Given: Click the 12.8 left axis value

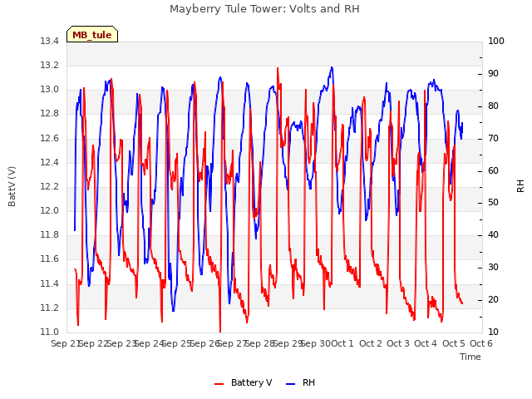Looking at the screenshot, I should [x=50, y=114].
